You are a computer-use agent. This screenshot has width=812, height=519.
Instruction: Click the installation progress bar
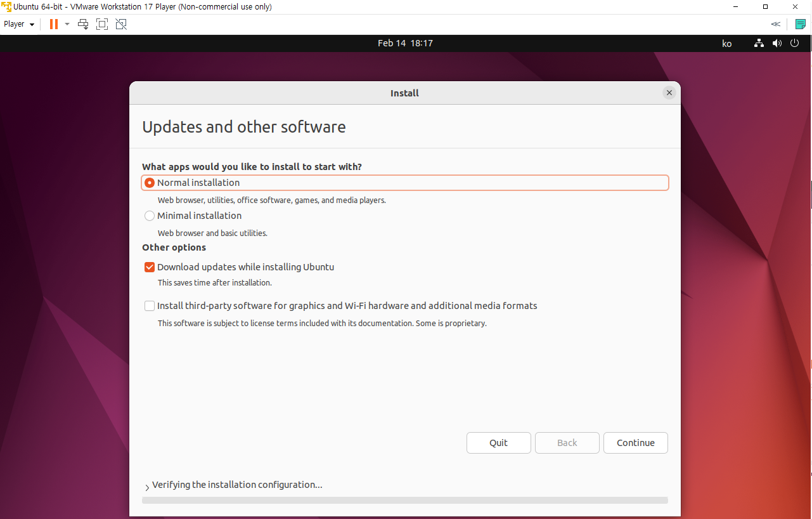point(404,500)
